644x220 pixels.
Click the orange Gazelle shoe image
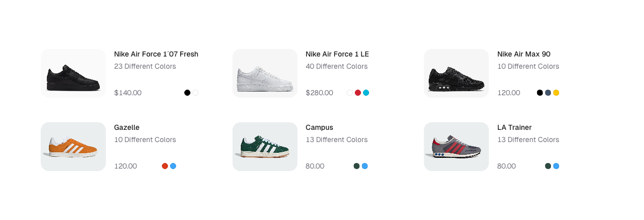point(73,147)
